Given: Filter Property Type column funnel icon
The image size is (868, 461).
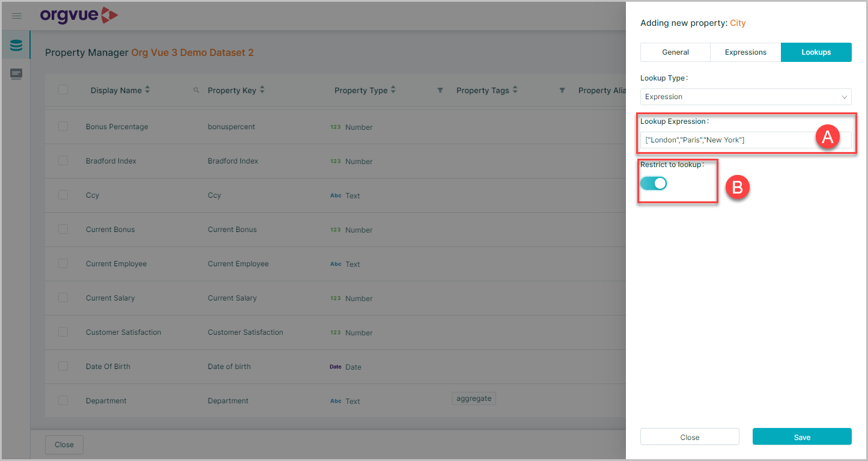Looking at the screenshot, I should (x=440, y=90).
